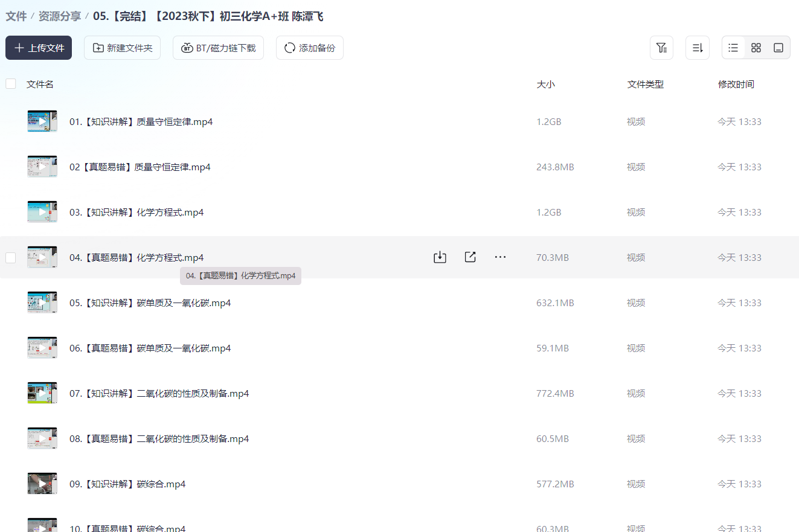Share 04.【真题易错】化学方程式.mp4 using the share icon
This screenshot has height=532, width=799.
(x=470, y=257)
